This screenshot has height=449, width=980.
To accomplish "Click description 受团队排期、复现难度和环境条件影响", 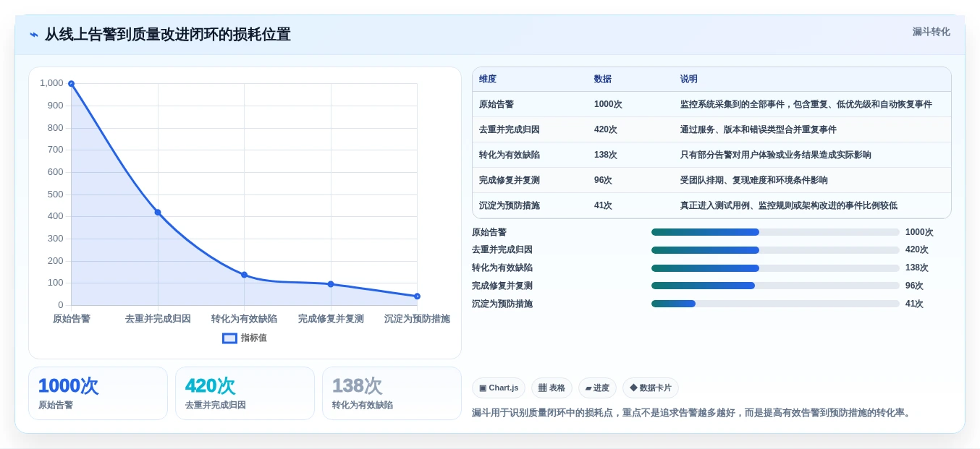I will [x=754, y=180].
